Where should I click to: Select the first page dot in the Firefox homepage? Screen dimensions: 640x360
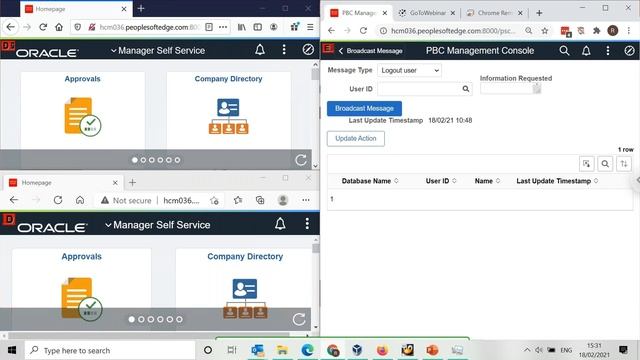tap(135, 160)
